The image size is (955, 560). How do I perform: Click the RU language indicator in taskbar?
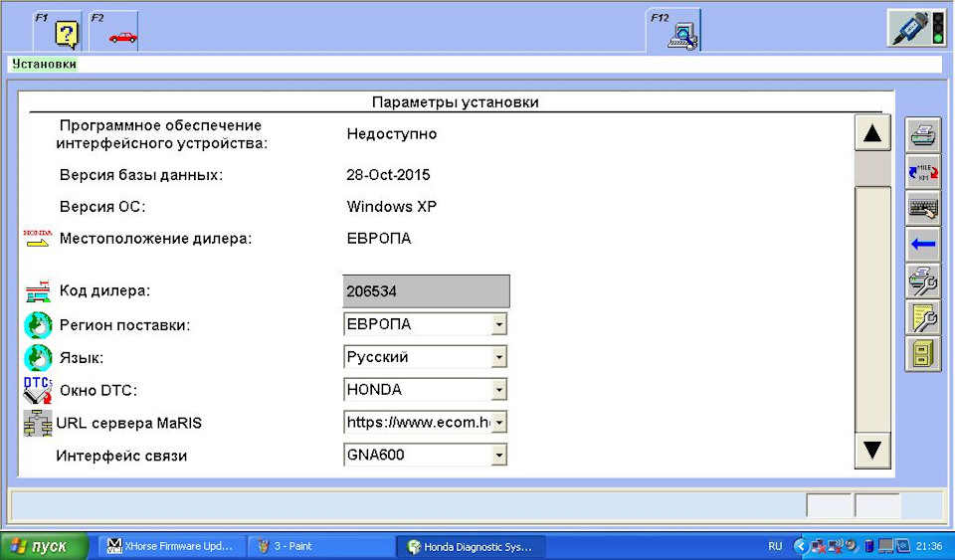pos(775,546)
